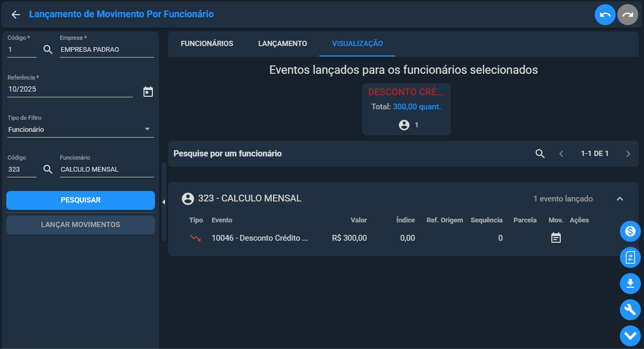Collapse the left filter panel arrow

tap(163, 202)
